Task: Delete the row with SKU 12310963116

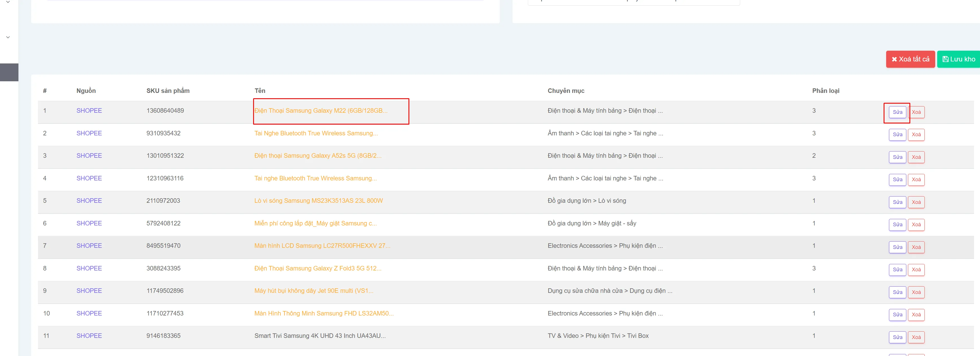Action: [x=916, y=179]
